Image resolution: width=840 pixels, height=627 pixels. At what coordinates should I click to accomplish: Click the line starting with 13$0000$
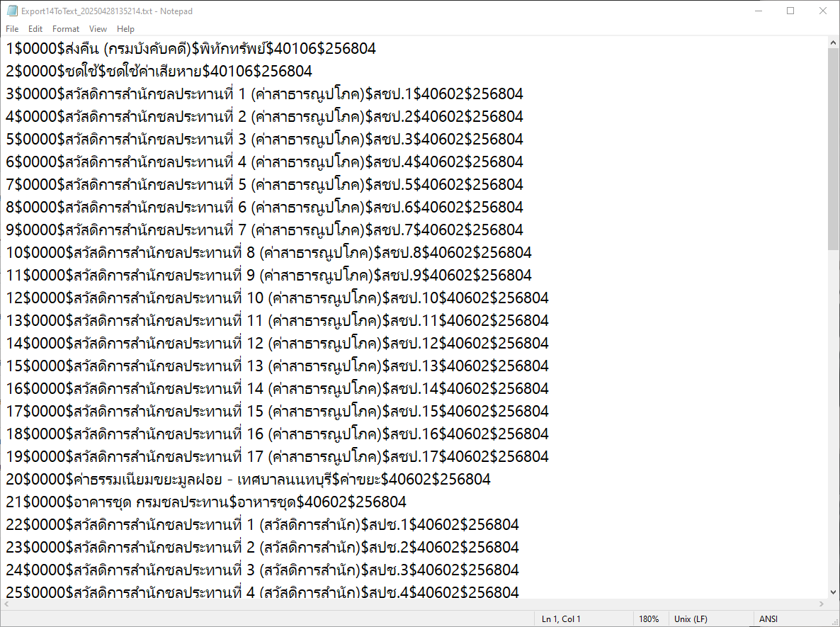[277, 320]
